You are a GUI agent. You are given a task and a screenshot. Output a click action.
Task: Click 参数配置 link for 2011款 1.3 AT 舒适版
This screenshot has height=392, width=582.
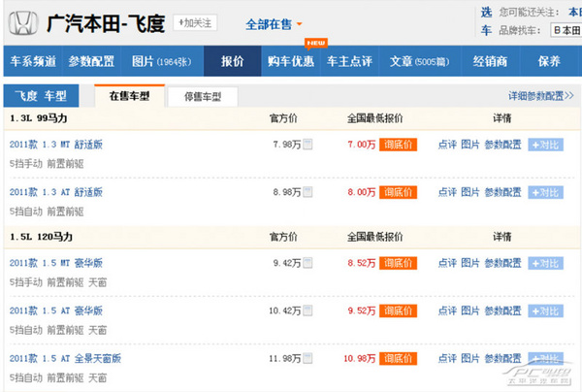(x=502, y=193)
